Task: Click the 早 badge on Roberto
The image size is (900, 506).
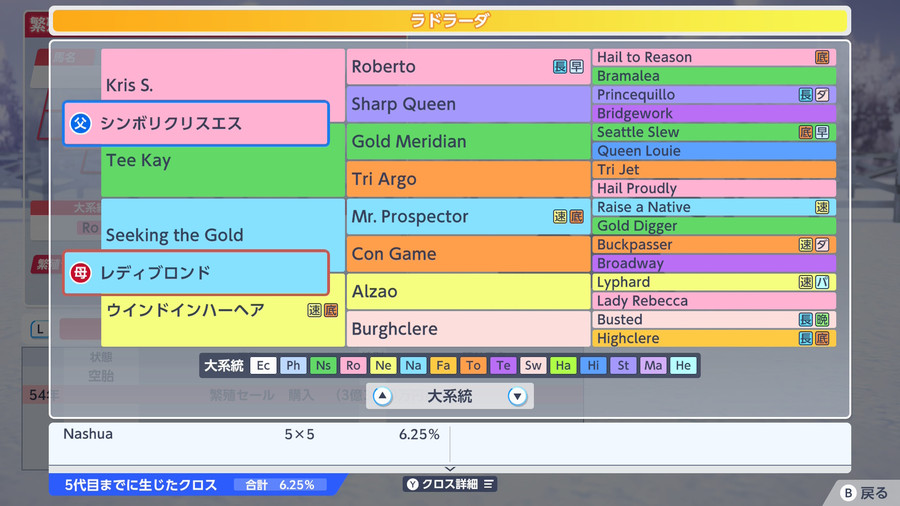Action: (x=576, y=67)
